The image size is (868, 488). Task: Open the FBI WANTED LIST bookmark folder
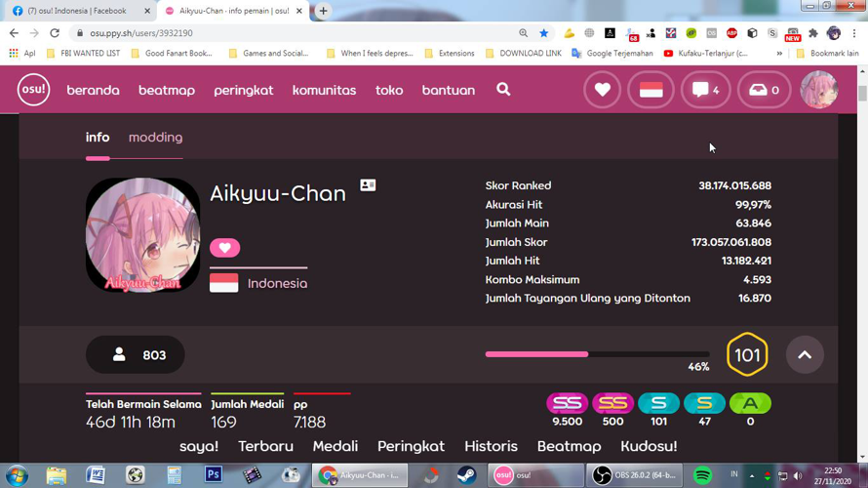point(83,53)
